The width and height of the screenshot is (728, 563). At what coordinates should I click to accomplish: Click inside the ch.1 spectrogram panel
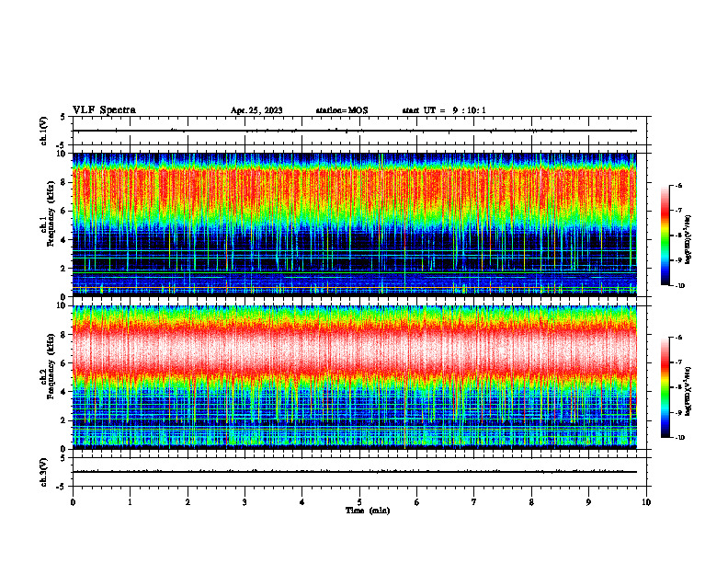[355, 224]
